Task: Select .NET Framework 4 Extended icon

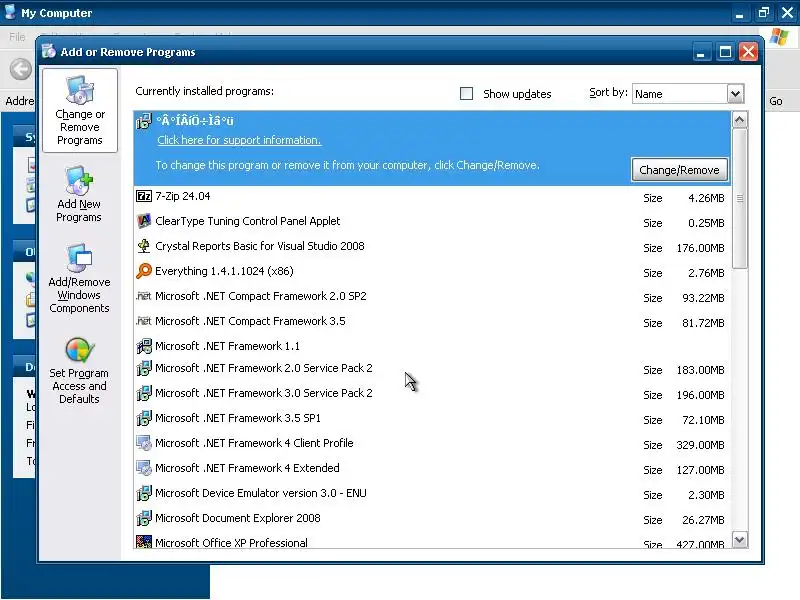Action: point(144,468)
